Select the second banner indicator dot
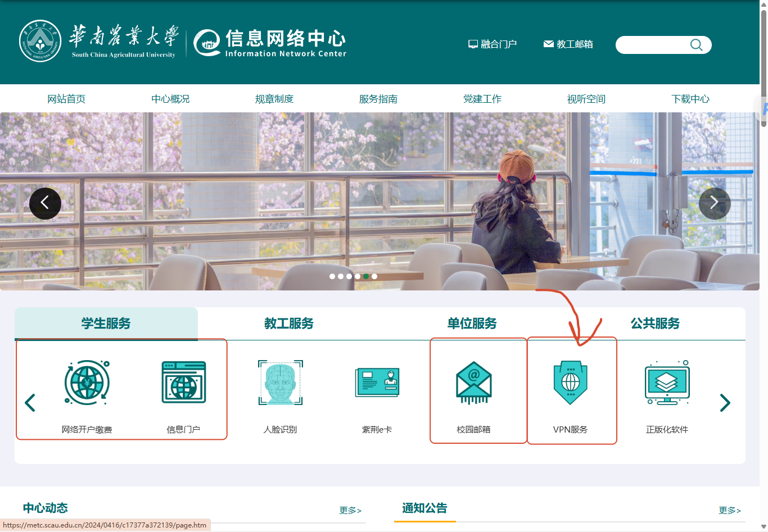Viewport: 768px width, 532px height. 341,276
